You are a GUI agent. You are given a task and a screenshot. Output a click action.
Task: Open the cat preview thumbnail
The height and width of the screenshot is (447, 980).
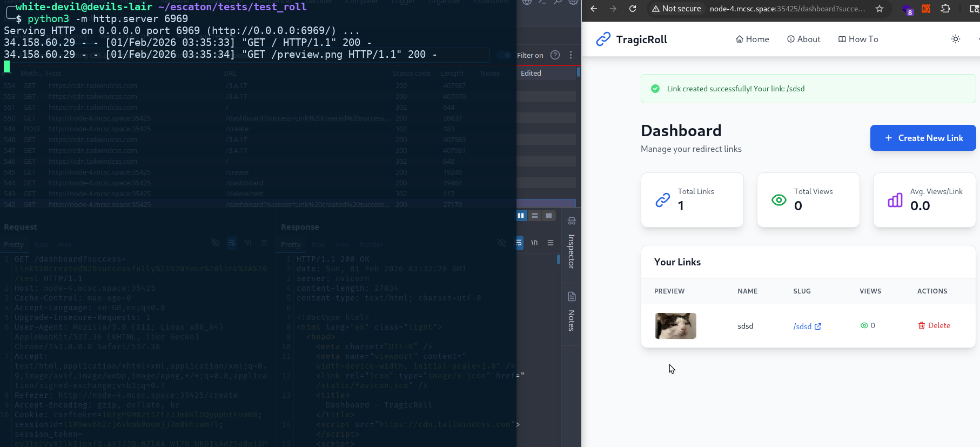point(676,326)
